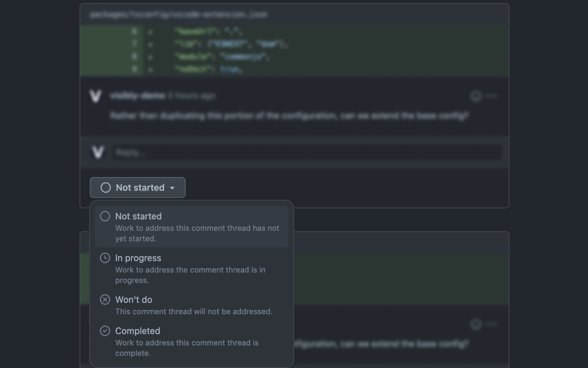
Task: Click the crossed circle icon beside Won't do
Action: pos(105,299)
